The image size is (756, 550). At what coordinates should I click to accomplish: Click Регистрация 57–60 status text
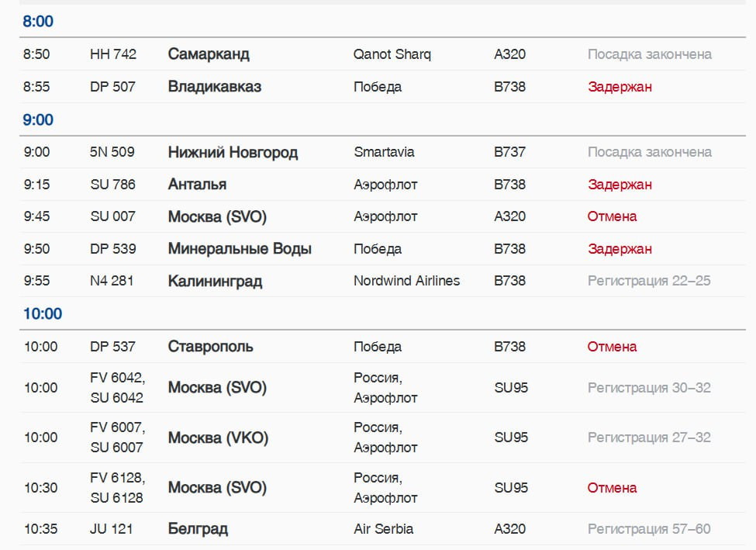point(649,529)
